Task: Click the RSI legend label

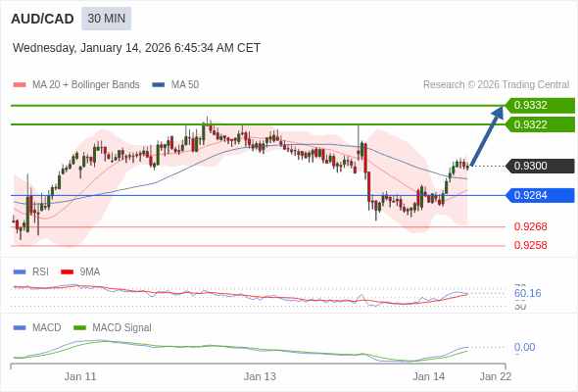Action: (40, 272)
